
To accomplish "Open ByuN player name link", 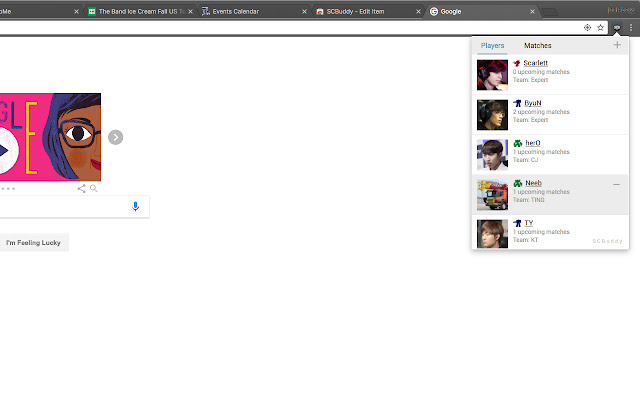I will (533, 103).
